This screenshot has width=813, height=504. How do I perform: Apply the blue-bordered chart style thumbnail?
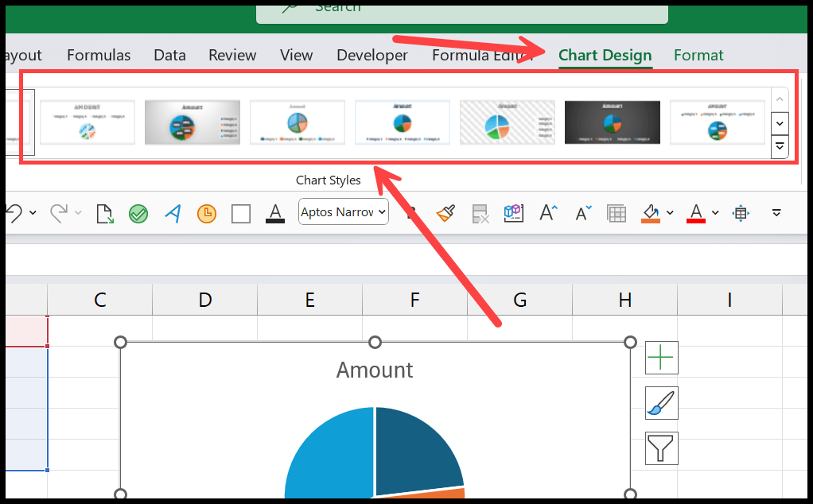coord(403,122)
